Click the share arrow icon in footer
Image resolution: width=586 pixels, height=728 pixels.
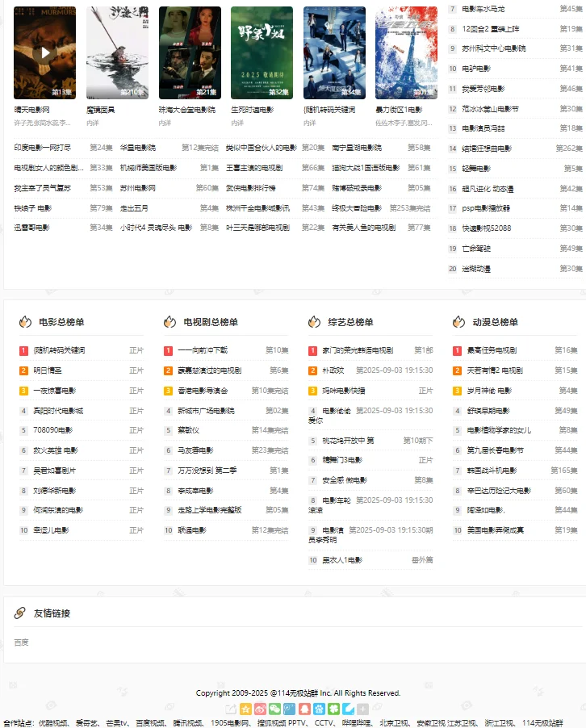point(231,709)
